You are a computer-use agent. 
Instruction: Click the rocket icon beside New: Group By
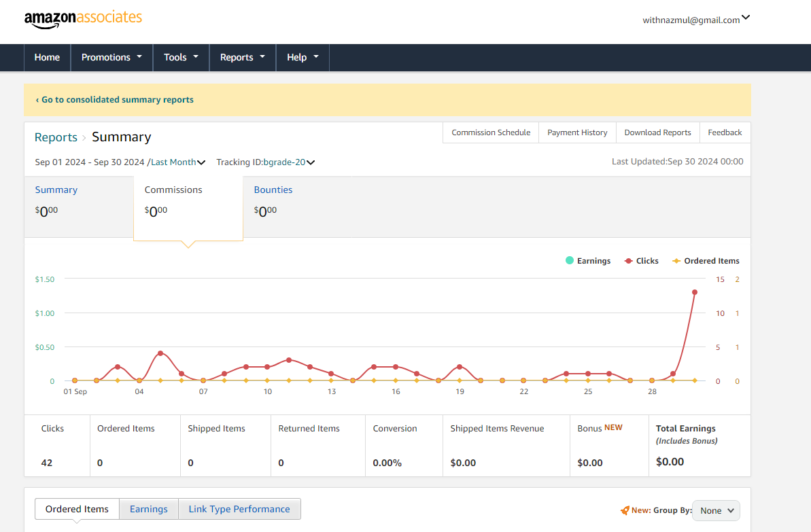coord(625,510)
